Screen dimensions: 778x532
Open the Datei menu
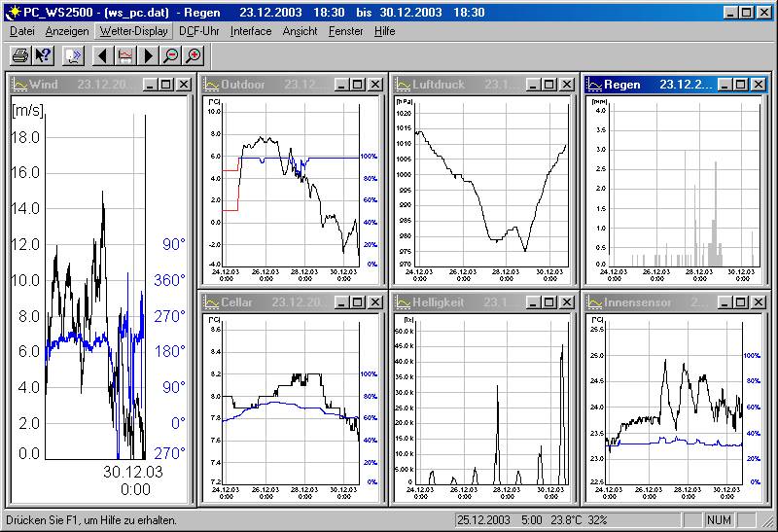[x=21, y=31]
